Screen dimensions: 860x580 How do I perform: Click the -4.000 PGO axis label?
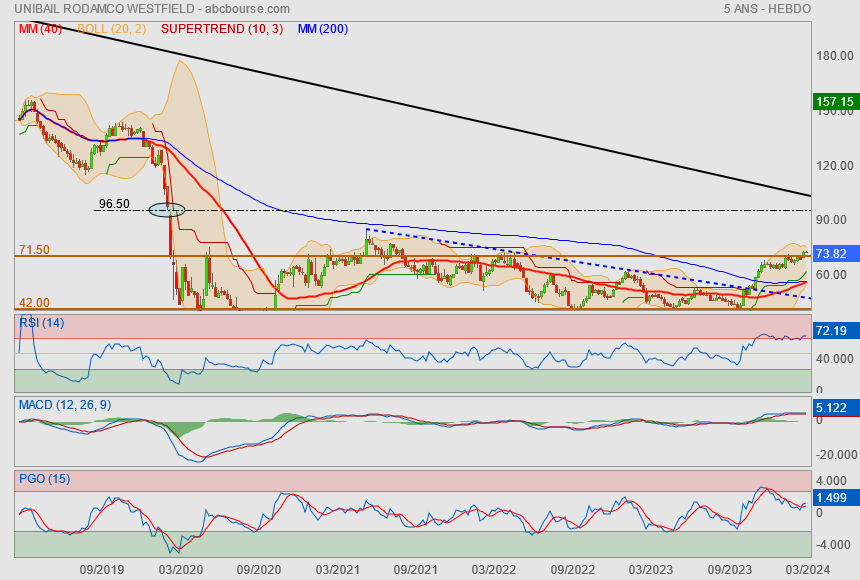point(833,545)
